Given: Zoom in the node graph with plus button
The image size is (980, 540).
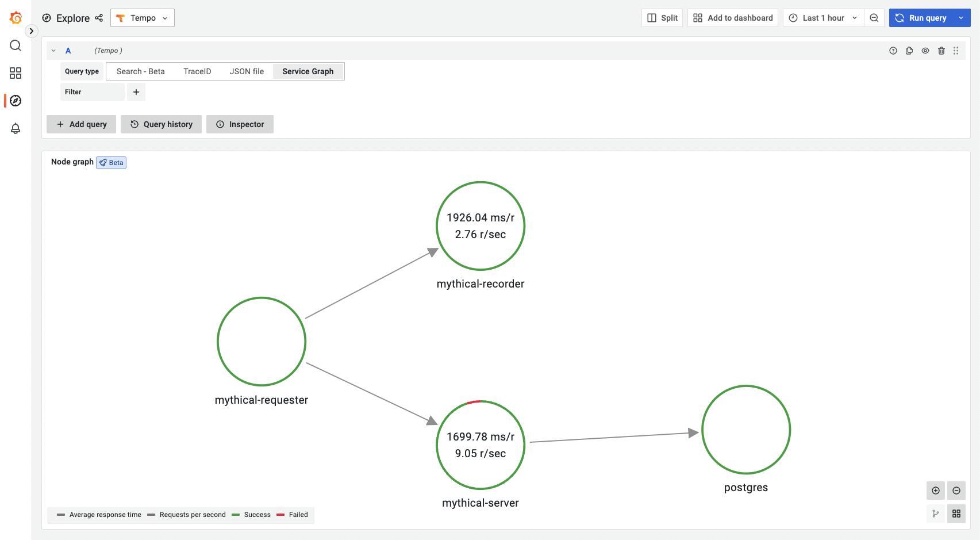Looking at the screenshot, I should (x=936, y=491).
